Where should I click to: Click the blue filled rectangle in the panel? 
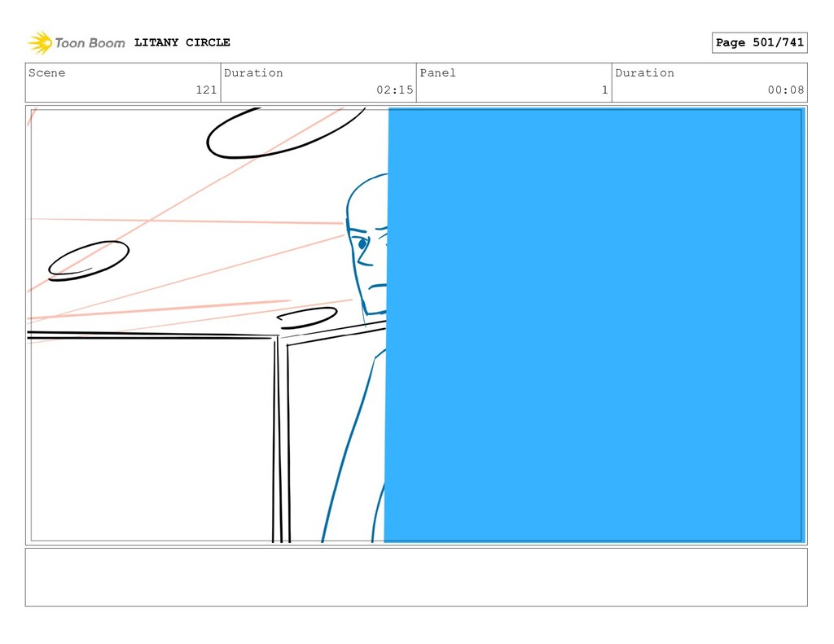pos(594,326)
